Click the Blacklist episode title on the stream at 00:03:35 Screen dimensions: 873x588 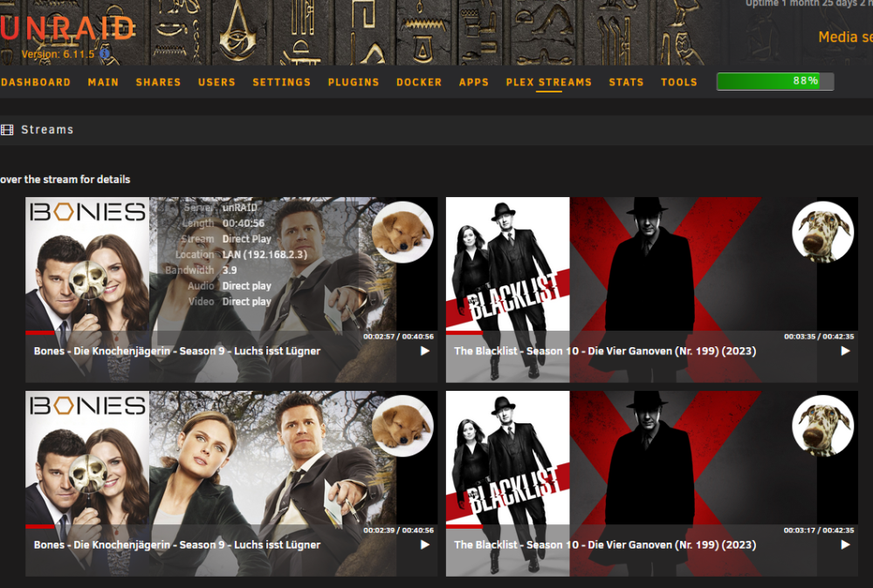(605, 351)
